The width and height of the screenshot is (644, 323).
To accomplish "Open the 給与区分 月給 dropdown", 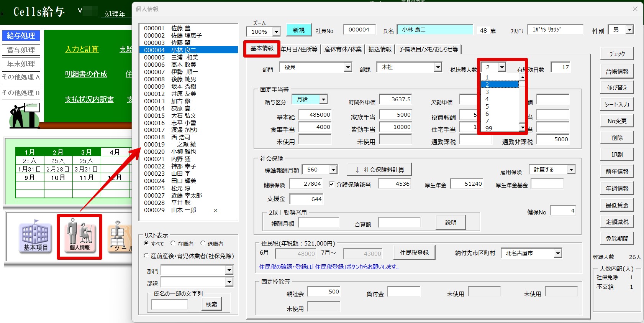I will click(x=323, y=99).
